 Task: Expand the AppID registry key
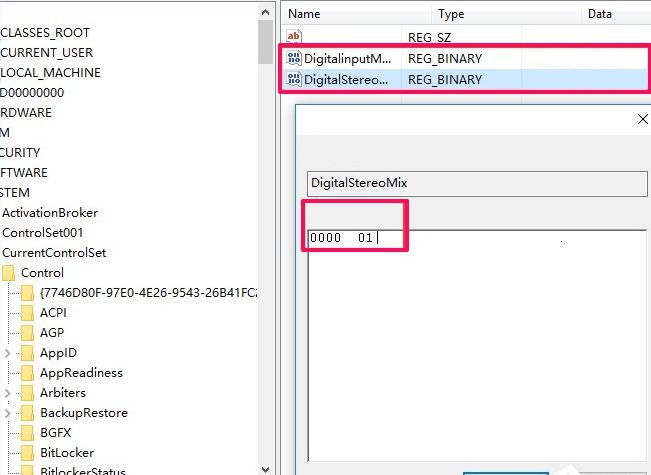pyautogui.click(x=7, y=353)
